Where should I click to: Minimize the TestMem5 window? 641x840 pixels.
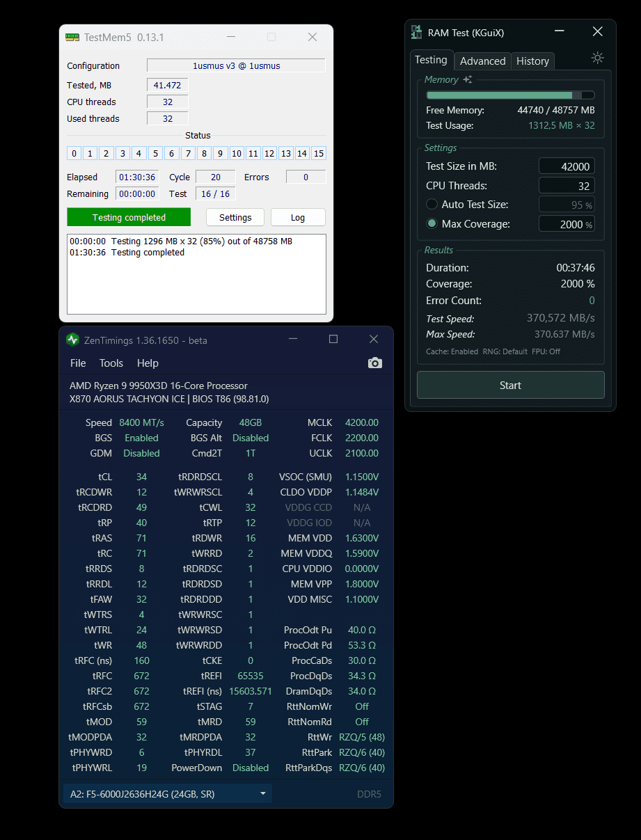231,37
